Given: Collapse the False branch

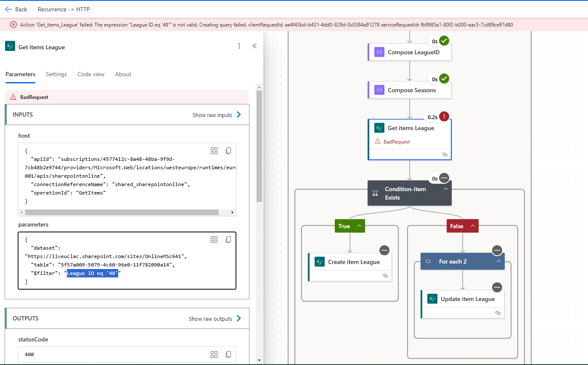Looking at the screenshot, I should tap(473, 226).
